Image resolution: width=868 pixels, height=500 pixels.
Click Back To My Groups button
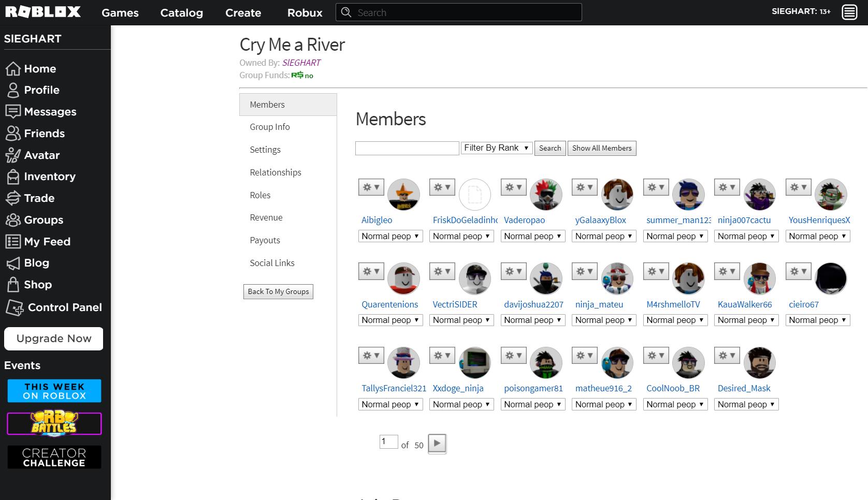[278, 291]
